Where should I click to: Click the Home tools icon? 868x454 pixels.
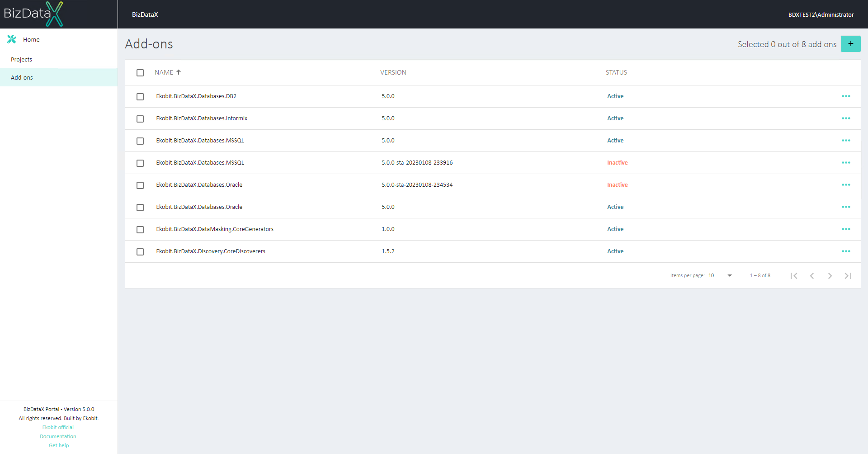point(12,39)
